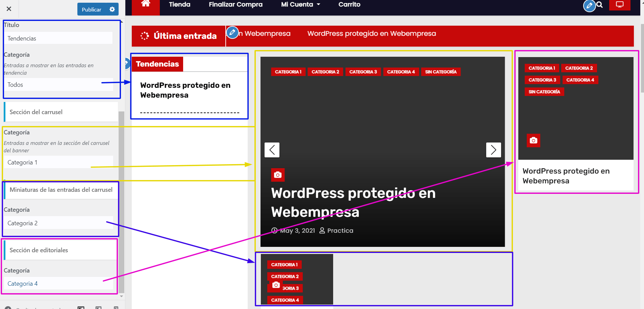Open the Categoria 1 carousel dropdown
This screenshot has width=644, height=309.
click(x=58, y=162)
